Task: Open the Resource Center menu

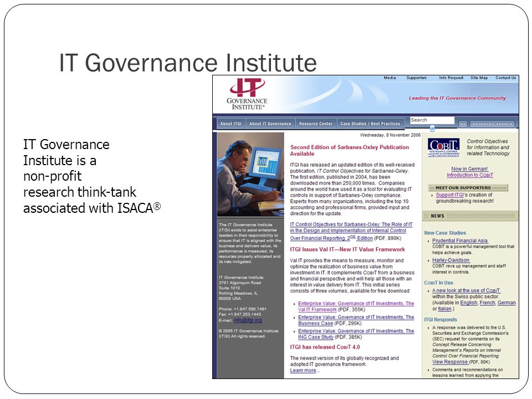Action: pos(315,124)
